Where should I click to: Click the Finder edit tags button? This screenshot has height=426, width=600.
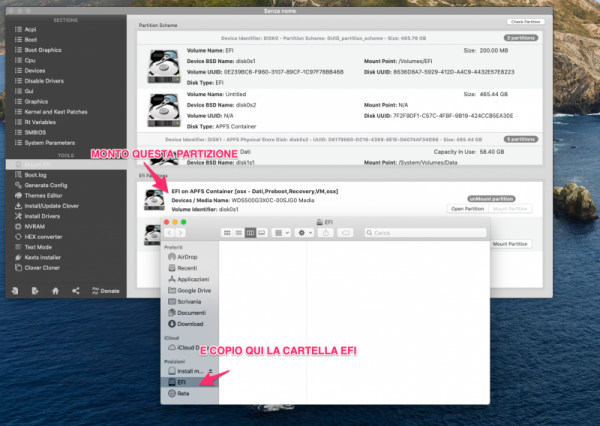[x=346, y=233]
